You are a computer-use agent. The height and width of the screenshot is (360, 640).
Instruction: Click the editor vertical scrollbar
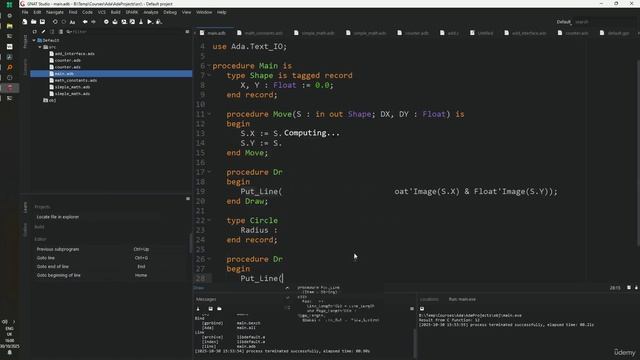coord(638,153)
